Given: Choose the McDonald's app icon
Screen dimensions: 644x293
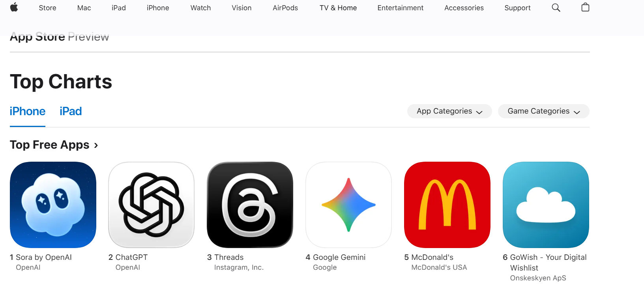Looking at the screenshot, I should tap(447, 205).
